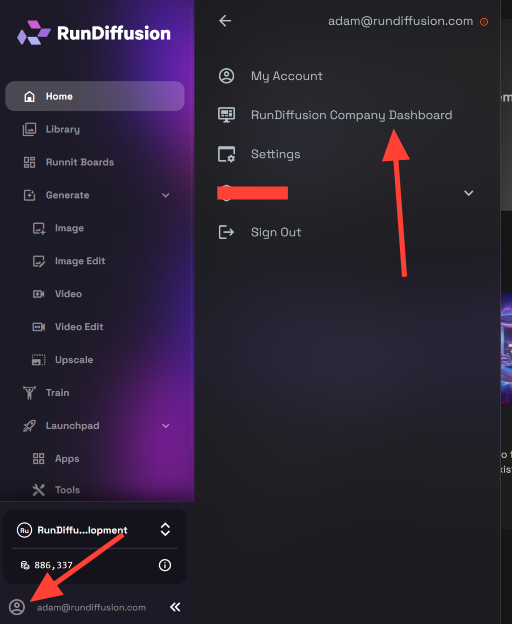Open the Train section
Viewport: 512px width, 625px height.
(57, 393)
